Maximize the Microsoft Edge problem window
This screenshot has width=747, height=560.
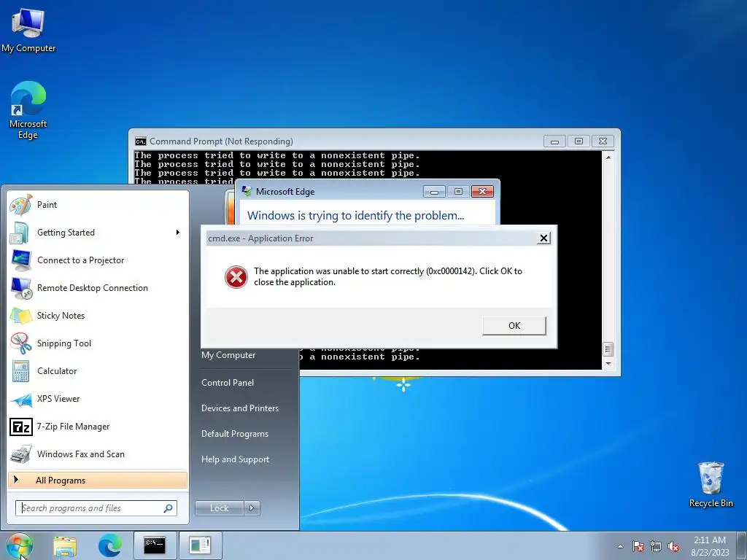coord(458,192)
